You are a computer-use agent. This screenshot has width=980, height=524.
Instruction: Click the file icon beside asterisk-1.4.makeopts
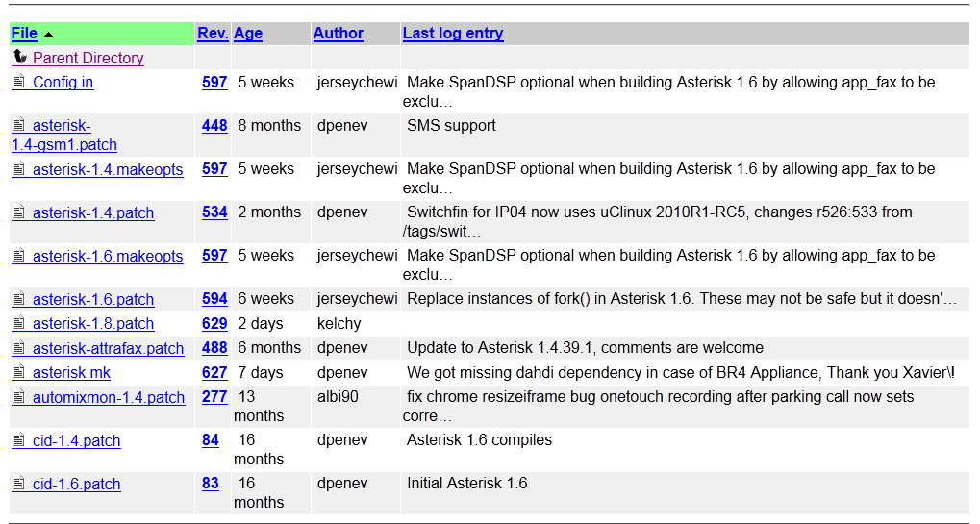point(18,169)
